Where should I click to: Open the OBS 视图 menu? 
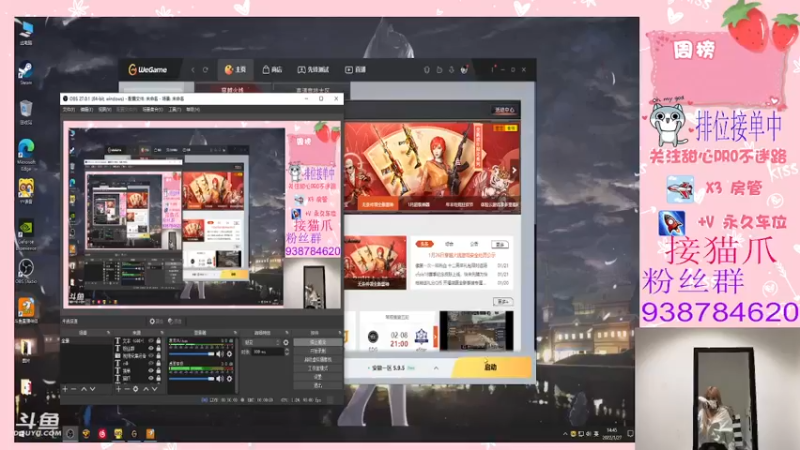coord(105,109)
